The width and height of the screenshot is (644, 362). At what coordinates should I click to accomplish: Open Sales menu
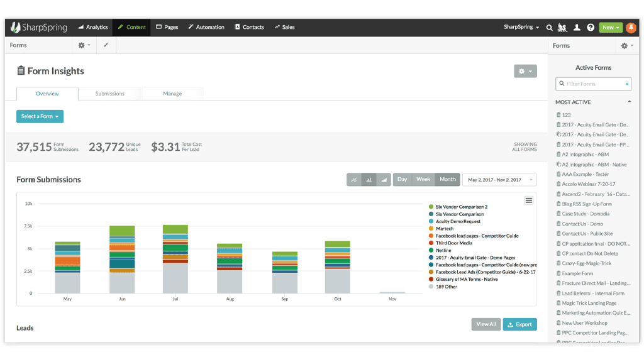(x=285, y=27)
